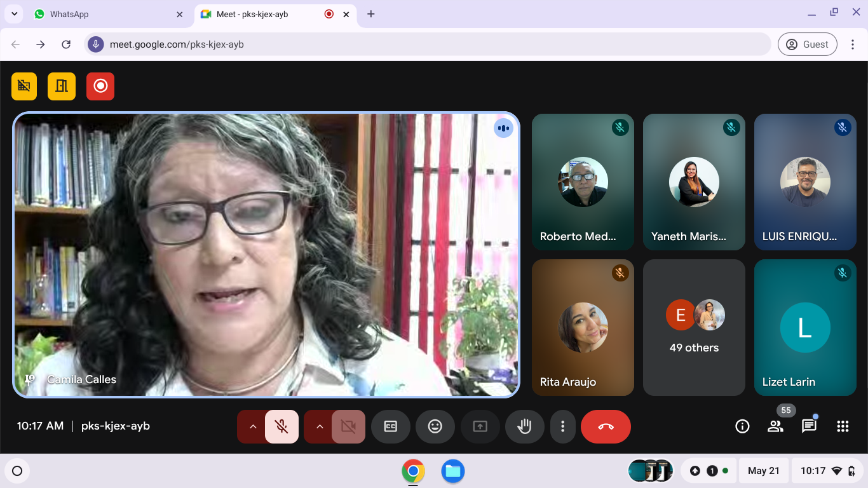This screenshot has height=488, width=868.
Task: Click muted mic icon on Yaneth's tile
Action: pyautogui.click(x=731, y=128)
